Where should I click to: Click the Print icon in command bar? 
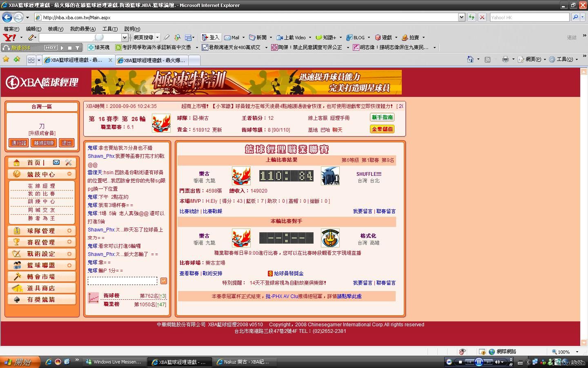coord(505,59)
